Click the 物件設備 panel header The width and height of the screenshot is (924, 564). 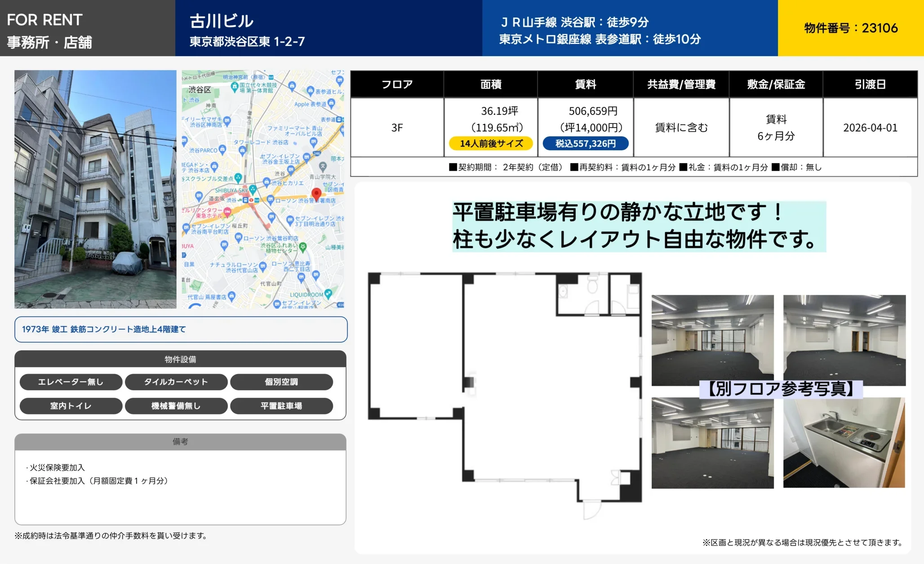point(180,359)
